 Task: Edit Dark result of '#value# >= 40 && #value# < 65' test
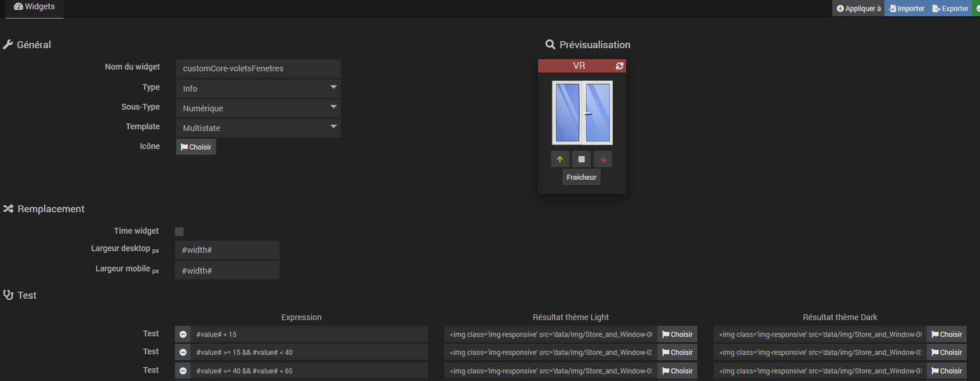point(820,371)
